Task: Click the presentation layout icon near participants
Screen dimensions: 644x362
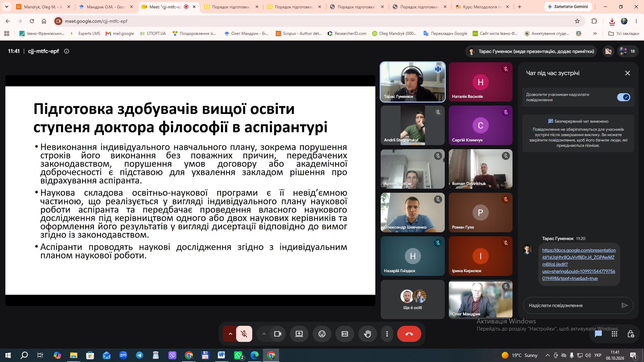Action: 608,51
